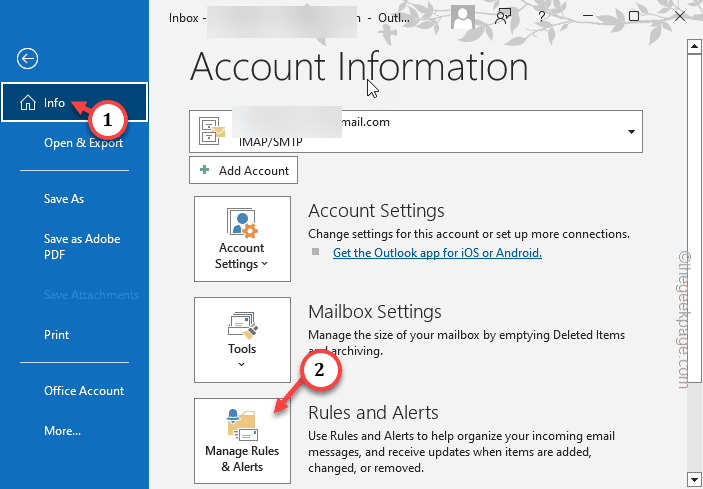This screenshot has height=489, width=703.
Task: Open the Info tab
Action: pyautogui.click(x=74, y=102)
